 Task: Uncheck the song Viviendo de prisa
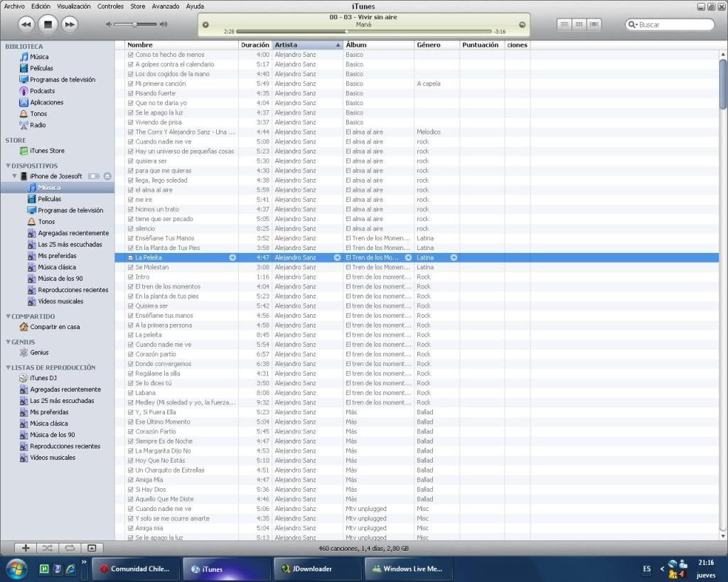[131, 122]
